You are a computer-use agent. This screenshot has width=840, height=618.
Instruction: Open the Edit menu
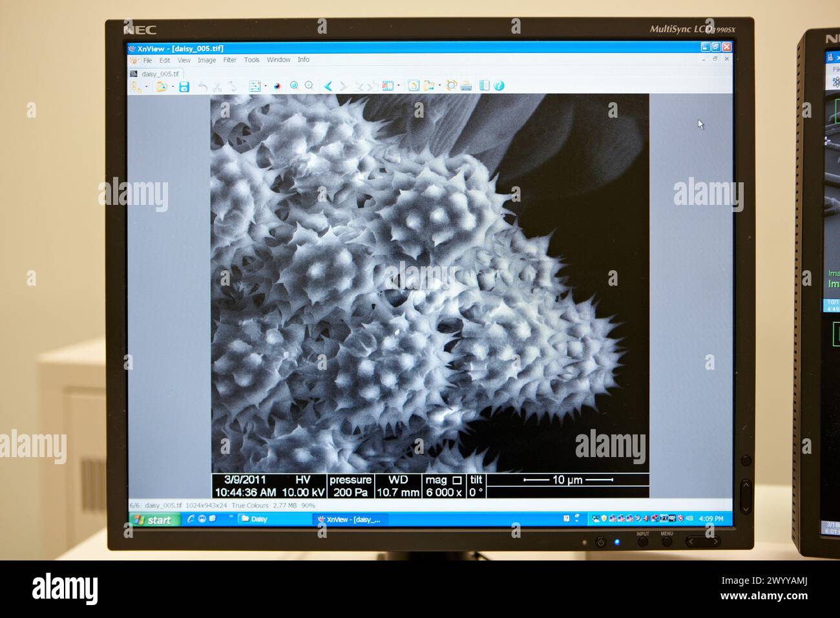tap(165, 60)
